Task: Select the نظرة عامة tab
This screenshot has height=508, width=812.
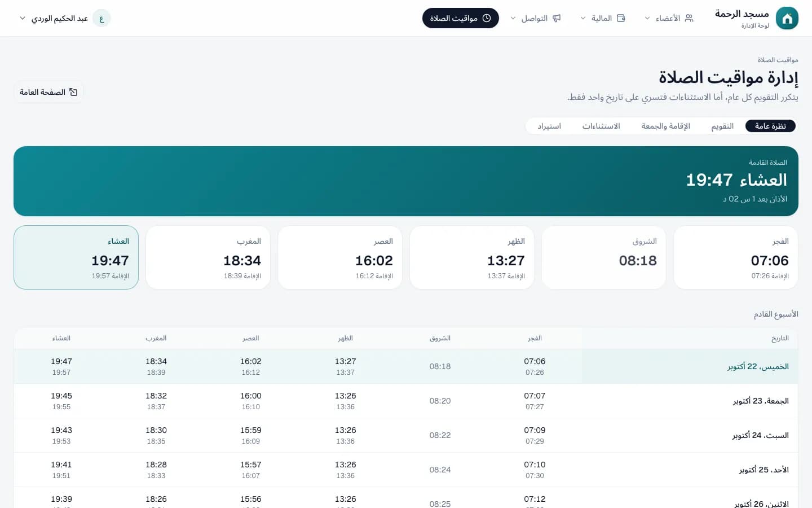Action: point(770,126)
